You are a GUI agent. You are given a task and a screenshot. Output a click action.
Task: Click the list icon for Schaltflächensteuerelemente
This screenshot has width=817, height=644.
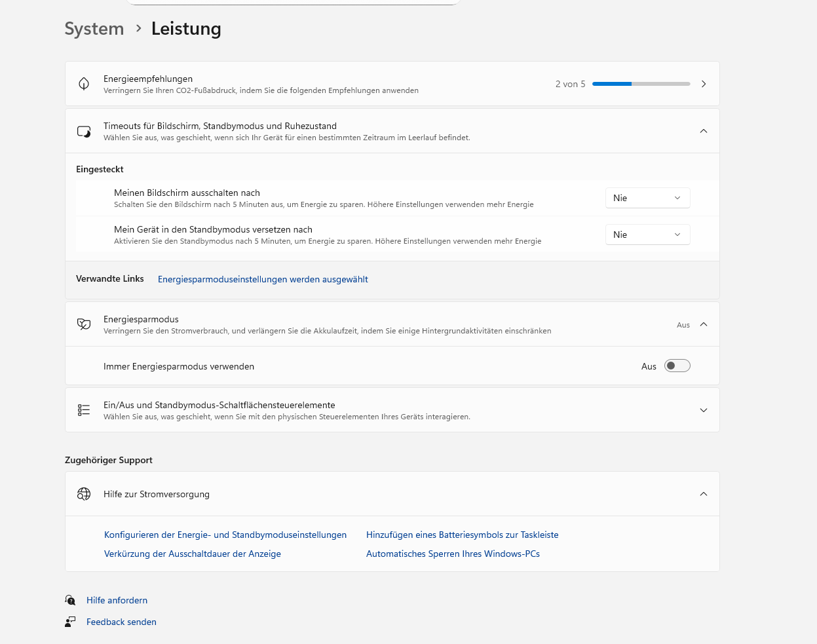coord(83,409)
